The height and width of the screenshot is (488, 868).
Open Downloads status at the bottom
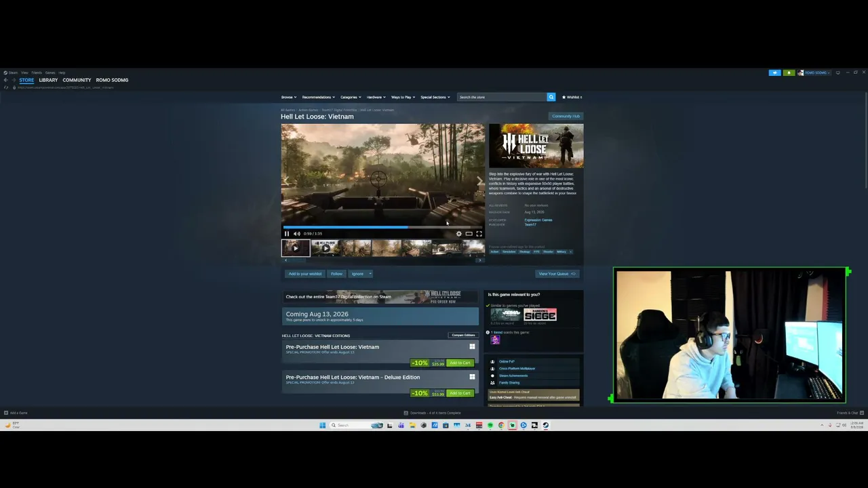click(432, 413)
